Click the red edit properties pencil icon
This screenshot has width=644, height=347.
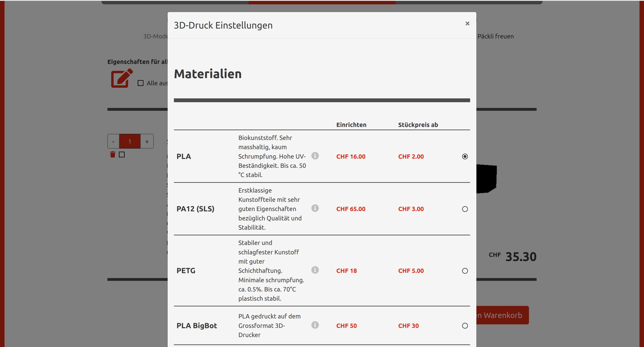122,78
